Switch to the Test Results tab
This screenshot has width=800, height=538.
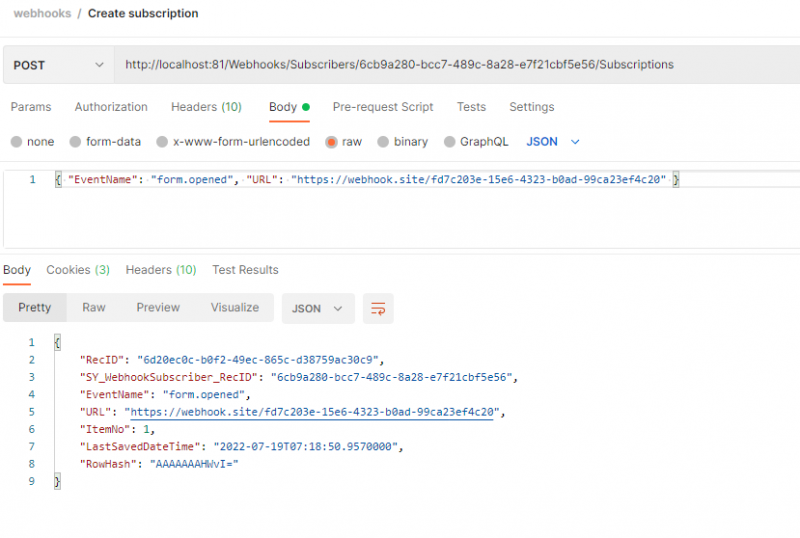pyautogui.click(x=245, y=270)
